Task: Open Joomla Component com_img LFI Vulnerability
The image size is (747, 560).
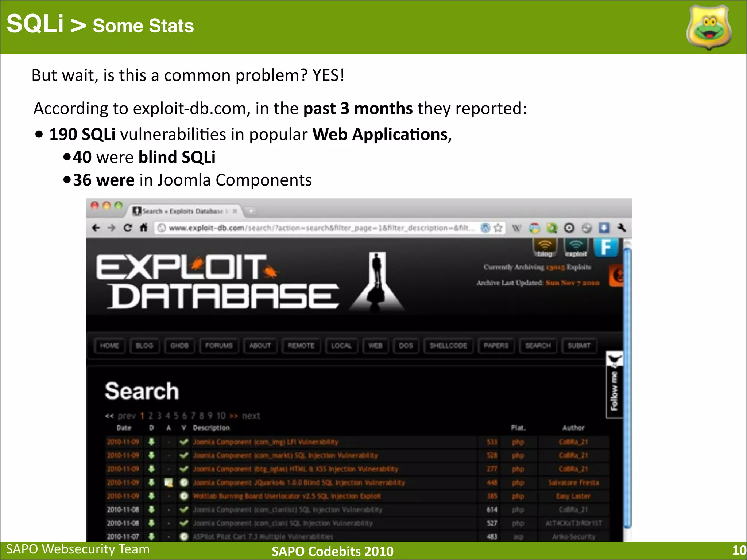Action: tap(266, 442)
